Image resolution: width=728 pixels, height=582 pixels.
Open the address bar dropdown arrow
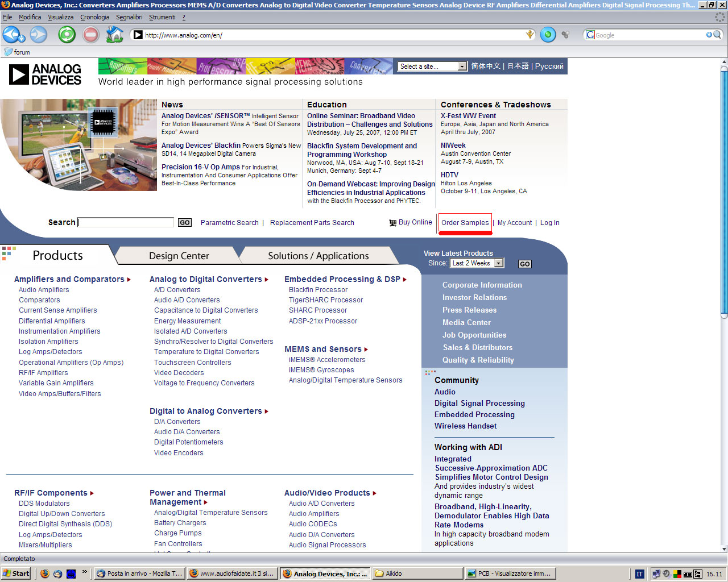(x=530, y=35)
